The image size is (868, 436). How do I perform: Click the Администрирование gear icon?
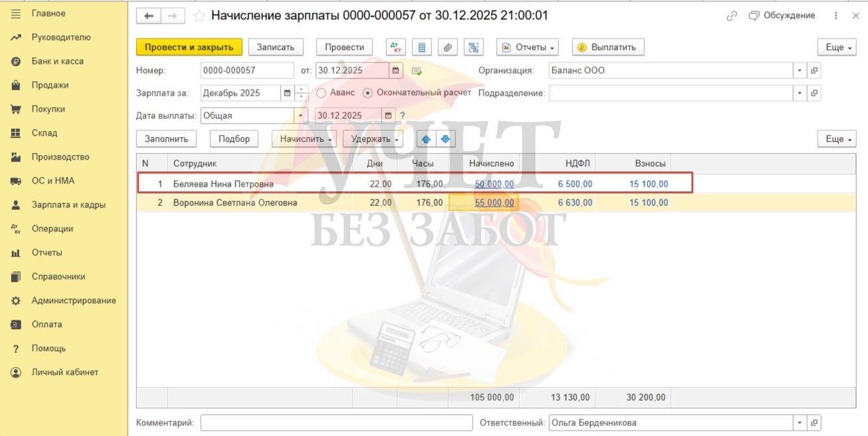16,300
